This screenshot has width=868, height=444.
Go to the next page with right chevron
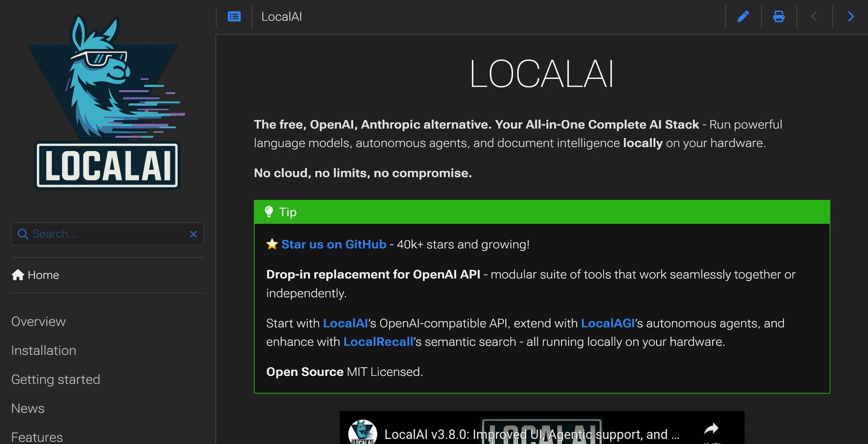point(850,17)
